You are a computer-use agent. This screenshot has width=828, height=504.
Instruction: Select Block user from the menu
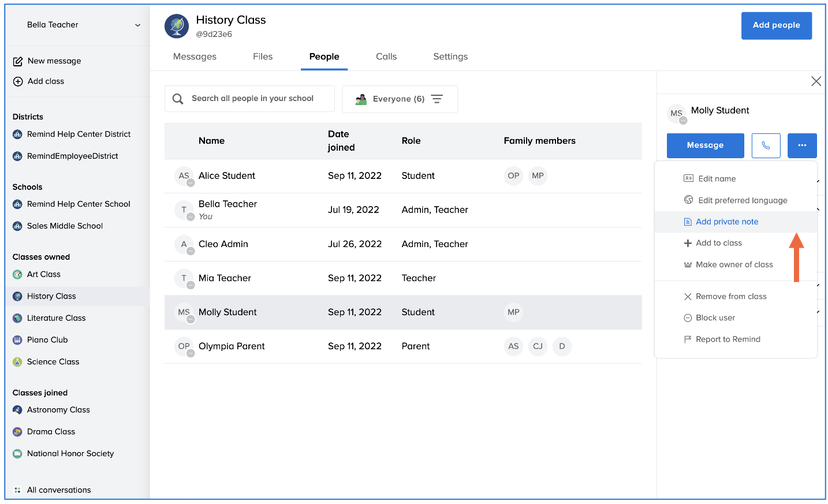pos(715,318)
